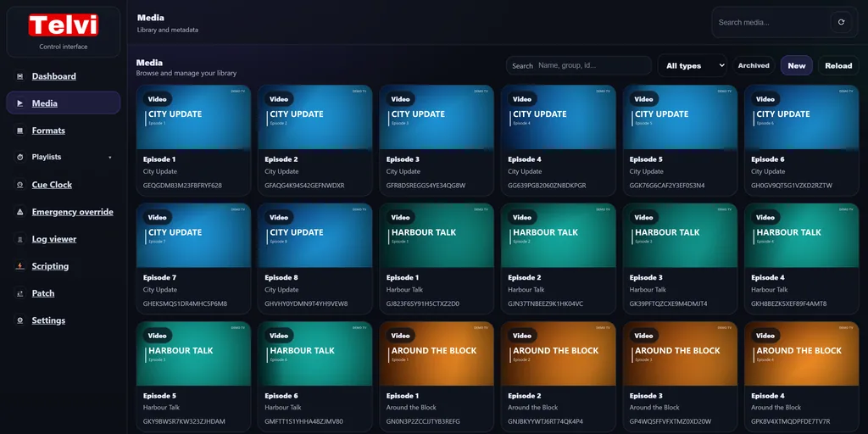Open the Patch page
The width and height of the screenshot is (868, 434).
(x=42, y=293)
